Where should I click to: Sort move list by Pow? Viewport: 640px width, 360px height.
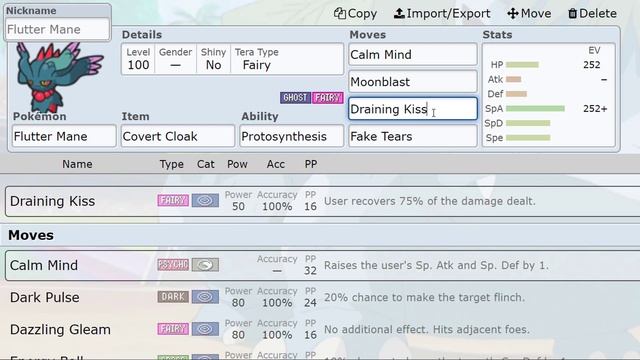click(237, 164)
